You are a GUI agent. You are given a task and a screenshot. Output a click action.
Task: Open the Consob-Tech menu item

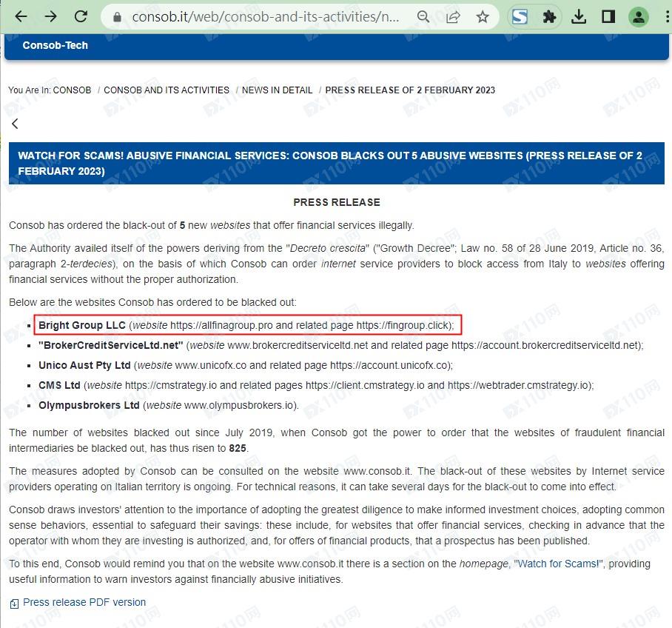coord(55,45)
